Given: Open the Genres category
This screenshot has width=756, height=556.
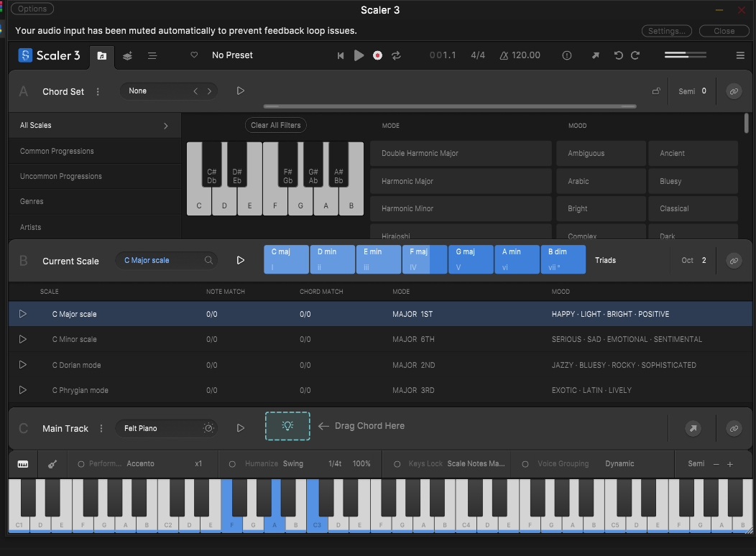Looking at the screenshot, I should [x=32, y=202].
